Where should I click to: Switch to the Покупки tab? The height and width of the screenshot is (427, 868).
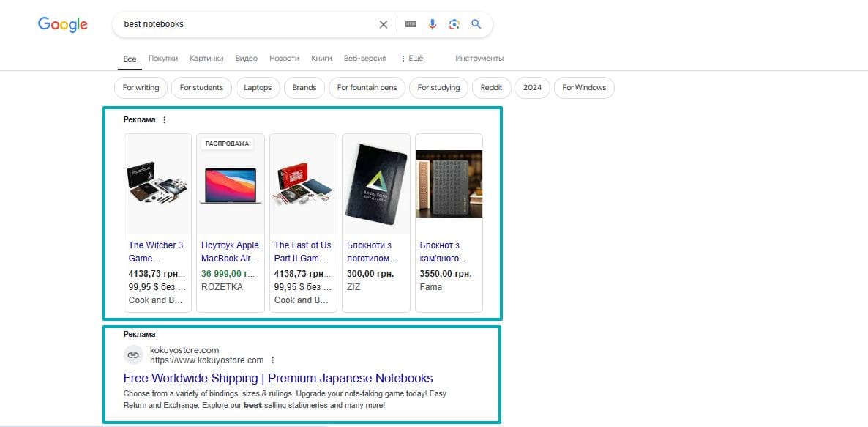163,58
